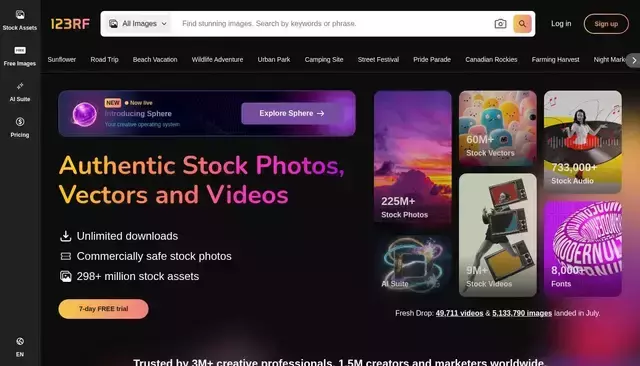Click the Authentic Stock Photos heading
This screenshot has width=640, height=366.
click(x=202, y=180)
